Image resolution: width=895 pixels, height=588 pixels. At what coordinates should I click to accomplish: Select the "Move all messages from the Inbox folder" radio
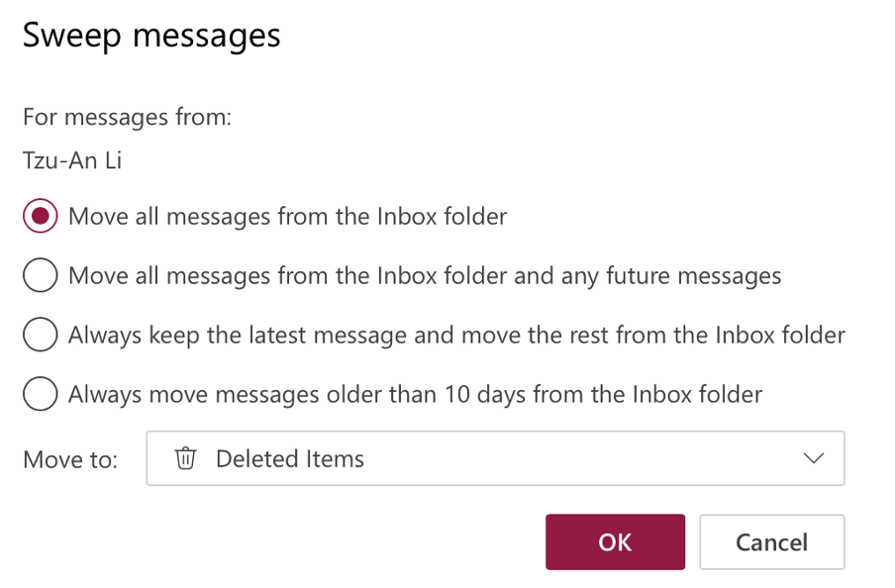[40, 216]
